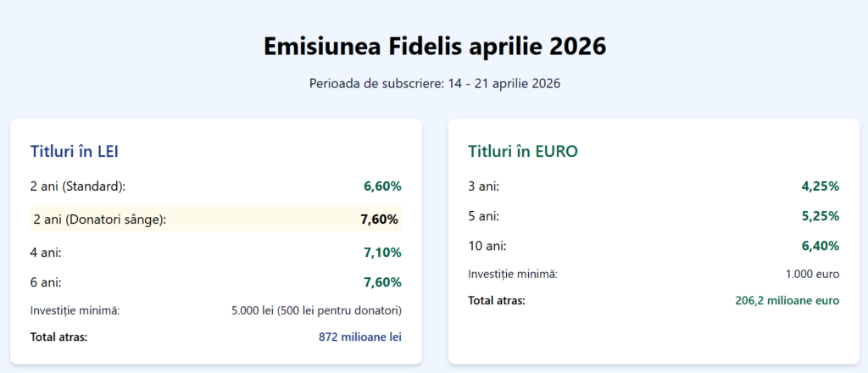Click the "4 ani:" label in LEI card
Screen dimensions: 868x373
point(46,252)
